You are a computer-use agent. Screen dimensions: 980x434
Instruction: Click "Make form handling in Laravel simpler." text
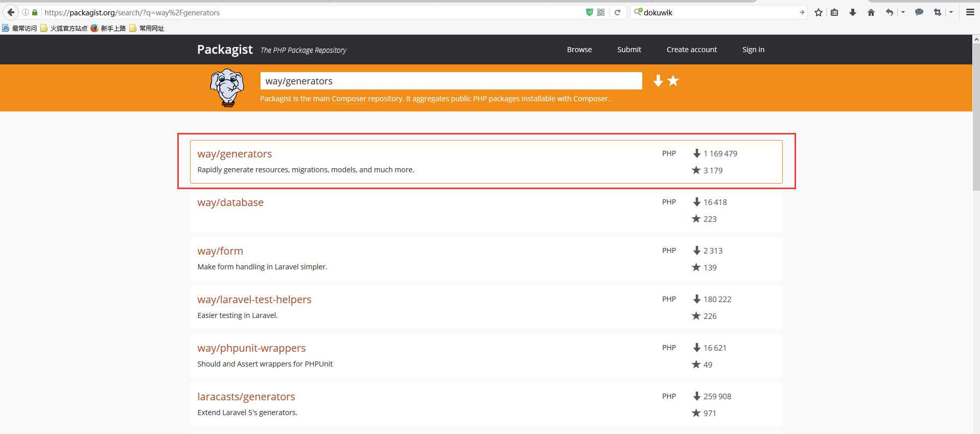(262, 267)
